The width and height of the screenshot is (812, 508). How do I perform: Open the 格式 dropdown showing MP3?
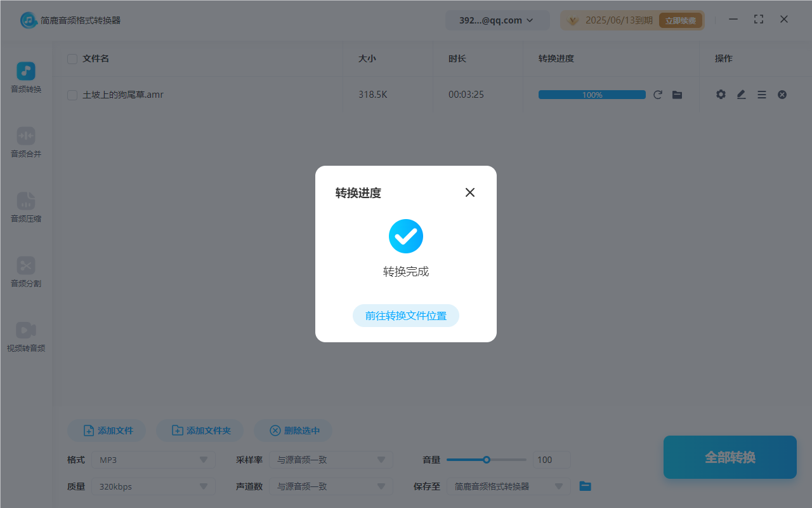(x=153, y=459)
